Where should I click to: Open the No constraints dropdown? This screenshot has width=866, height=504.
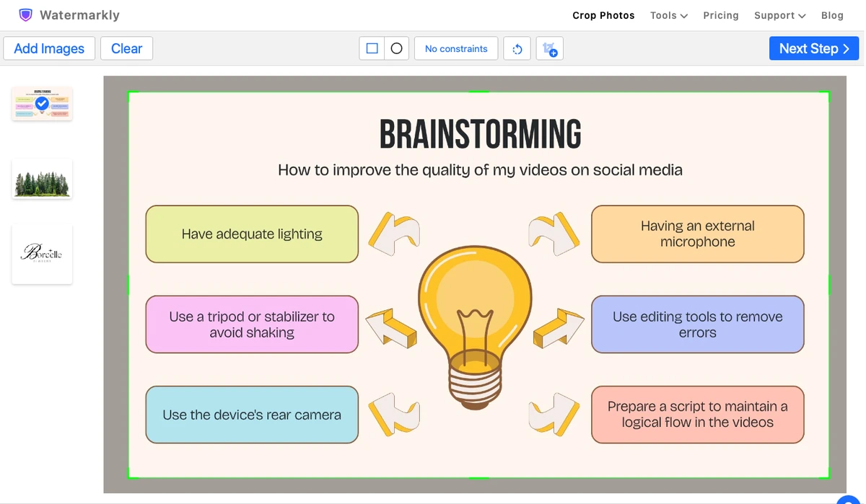pyautogui.click(x=456, y=48)
